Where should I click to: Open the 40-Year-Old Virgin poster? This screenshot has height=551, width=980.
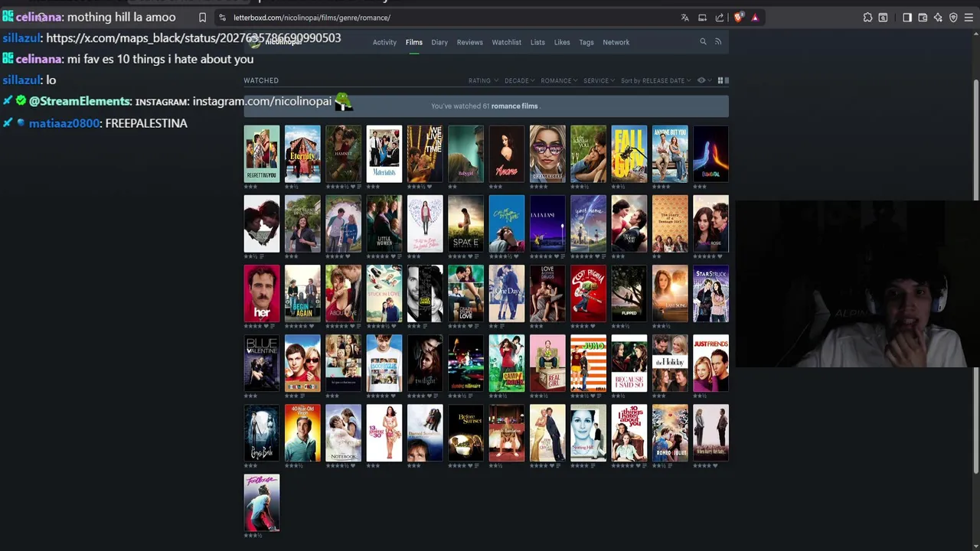[x=302, y=432]
